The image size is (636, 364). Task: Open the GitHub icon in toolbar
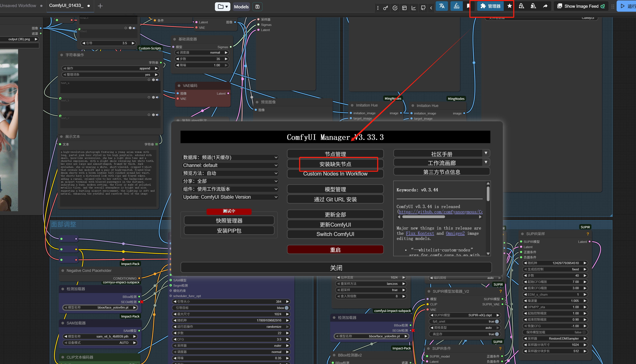click(x=423, y=8)
